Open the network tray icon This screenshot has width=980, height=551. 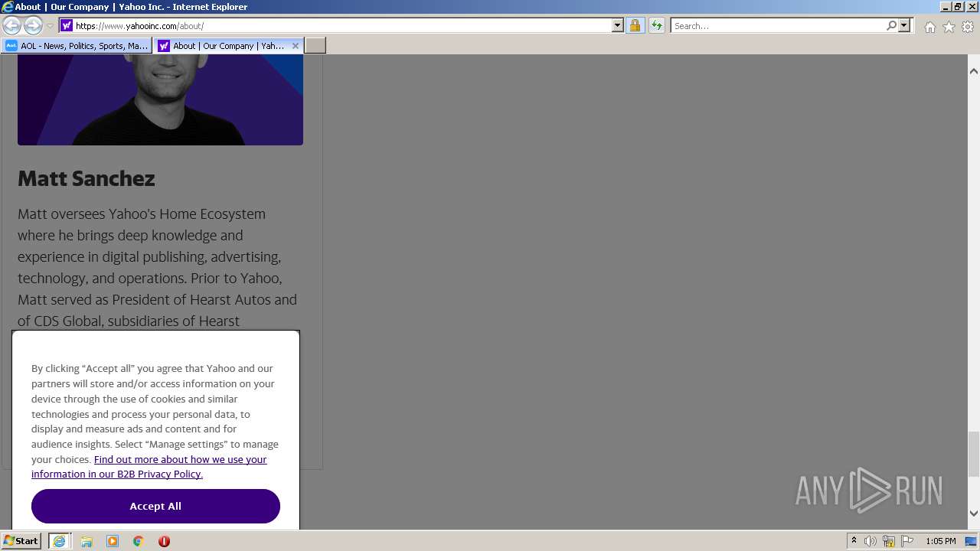889,541
